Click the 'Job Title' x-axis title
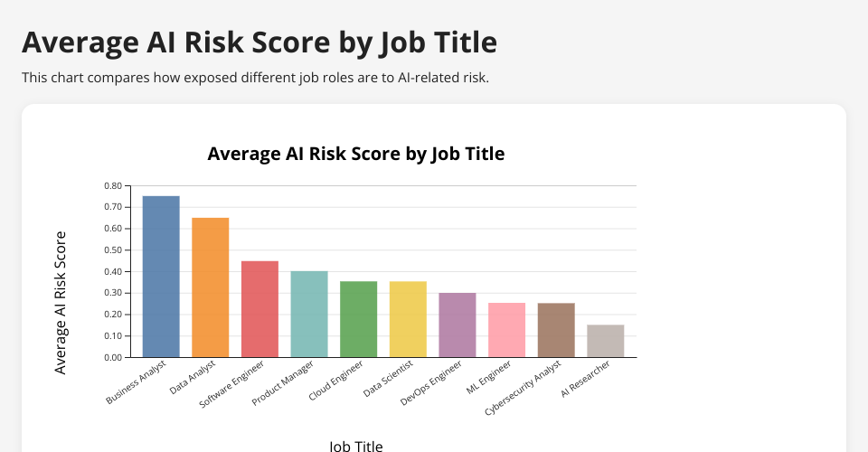Image resolution: width=868 pixels, height=452 pixels. pos(355,446)
